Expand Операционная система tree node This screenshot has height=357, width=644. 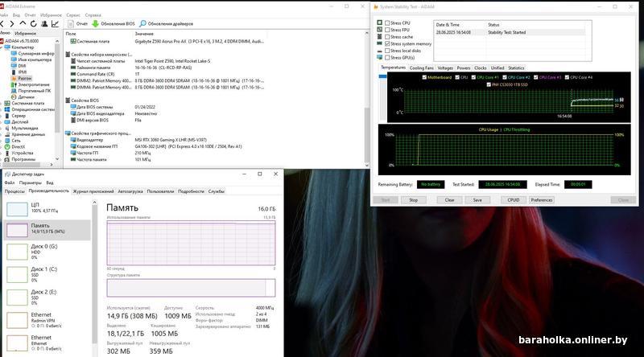coord(2,109)
